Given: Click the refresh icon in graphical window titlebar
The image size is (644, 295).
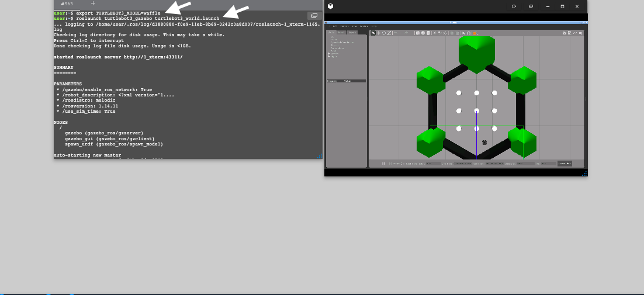Looking at the screenshot, I should [x=514, y=6].
